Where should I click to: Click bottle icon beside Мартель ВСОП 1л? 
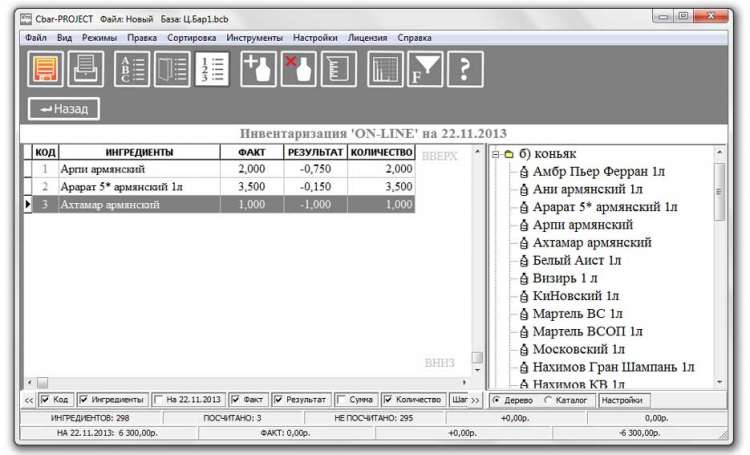tap(524, 332)
